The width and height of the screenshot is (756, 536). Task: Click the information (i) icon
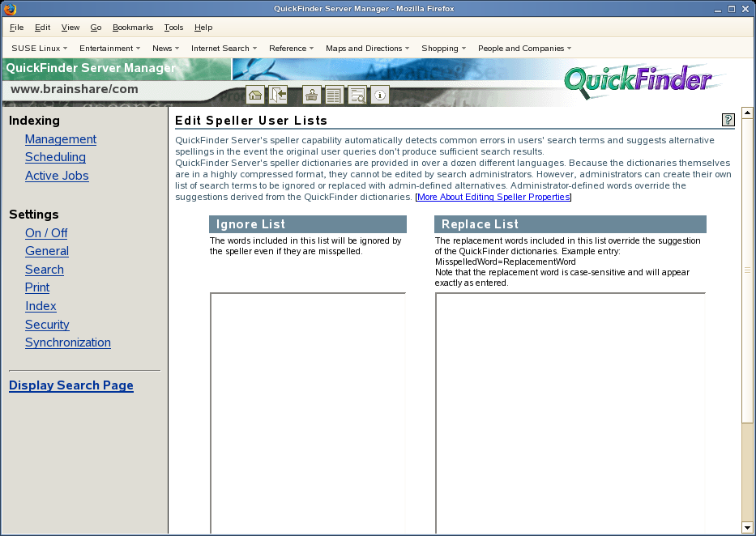click(380, 95)
